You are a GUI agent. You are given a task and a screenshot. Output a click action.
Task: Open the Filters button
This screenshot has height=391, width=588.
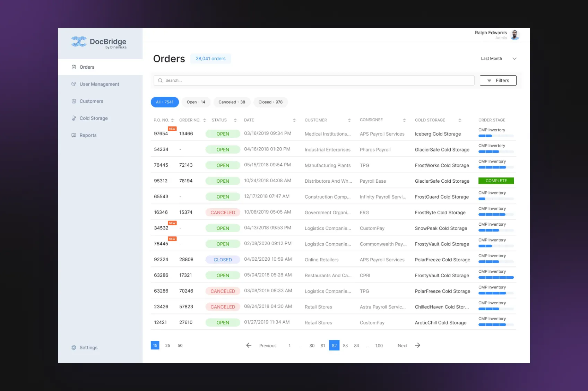pyautogui.click(x=498, y=80)
